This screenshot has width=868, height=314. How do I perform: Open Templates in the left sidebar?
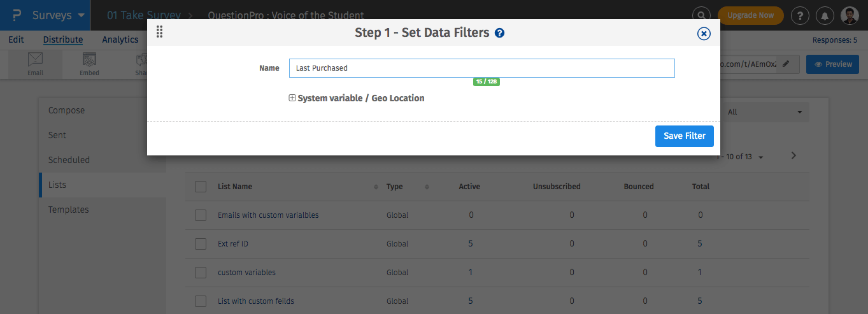coord(68,210)
